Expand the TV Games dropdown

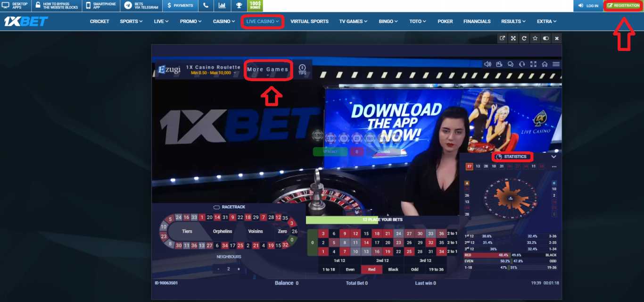(353, 21)
